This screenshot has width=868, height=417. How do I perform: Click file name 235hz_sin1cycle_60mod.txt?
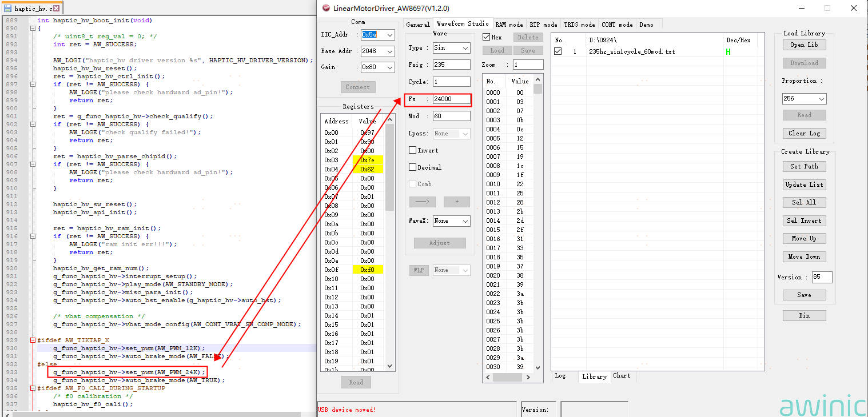(632, 51)
